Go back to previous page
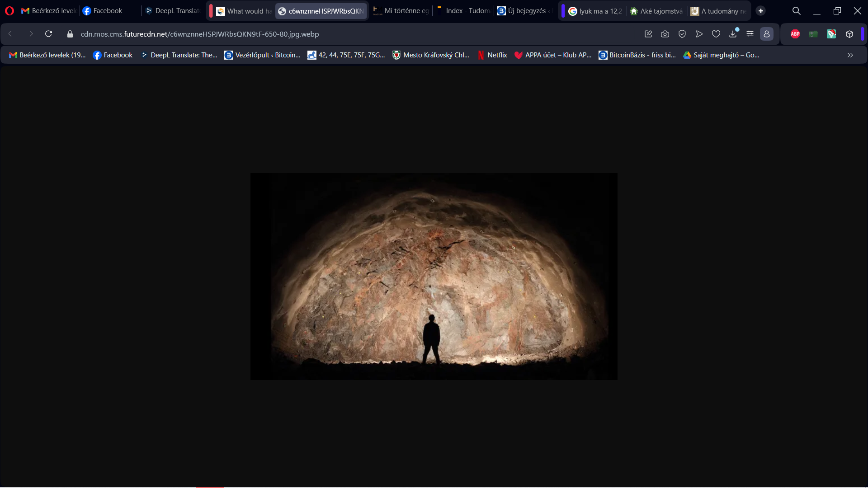The height and width of the screenshot is (488, 868). coord(10,34)
